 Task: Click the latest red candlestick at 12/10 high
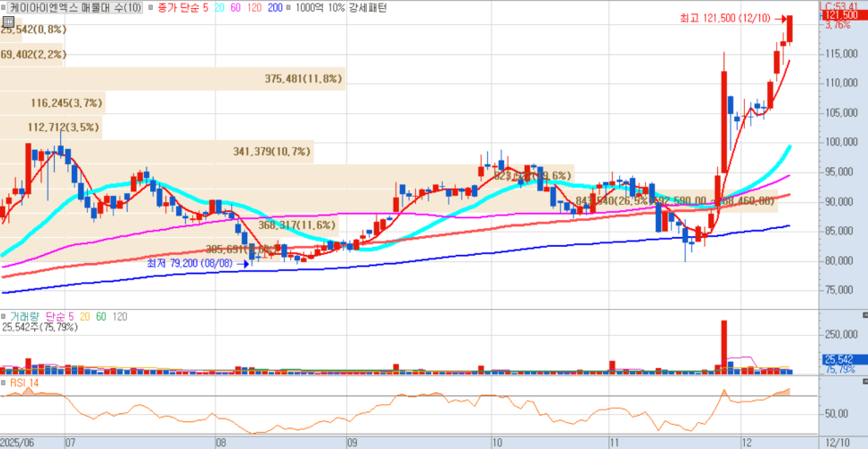(x=790, y=29)
